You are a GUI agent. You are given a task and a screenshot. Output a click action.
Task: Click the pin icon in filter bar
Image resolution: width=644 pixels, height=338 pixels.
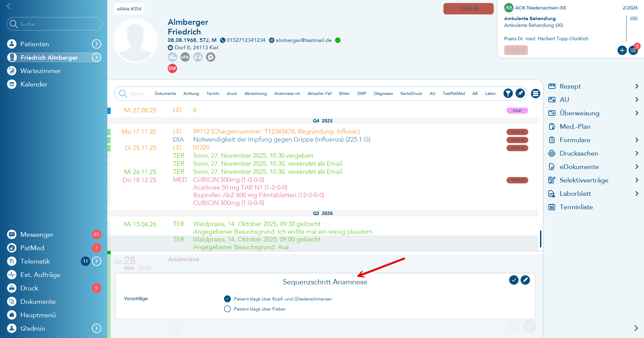(x=520, y=93)
